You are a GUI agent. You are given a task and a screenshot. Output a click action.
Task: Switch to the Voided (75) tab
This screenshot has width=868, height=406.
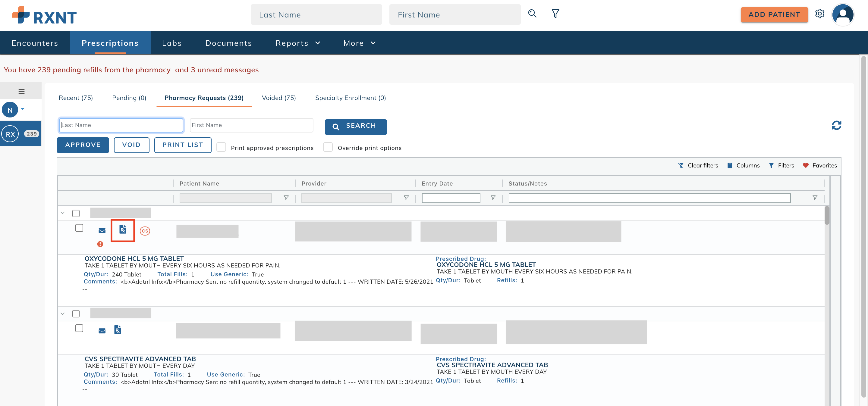point(278,98)
